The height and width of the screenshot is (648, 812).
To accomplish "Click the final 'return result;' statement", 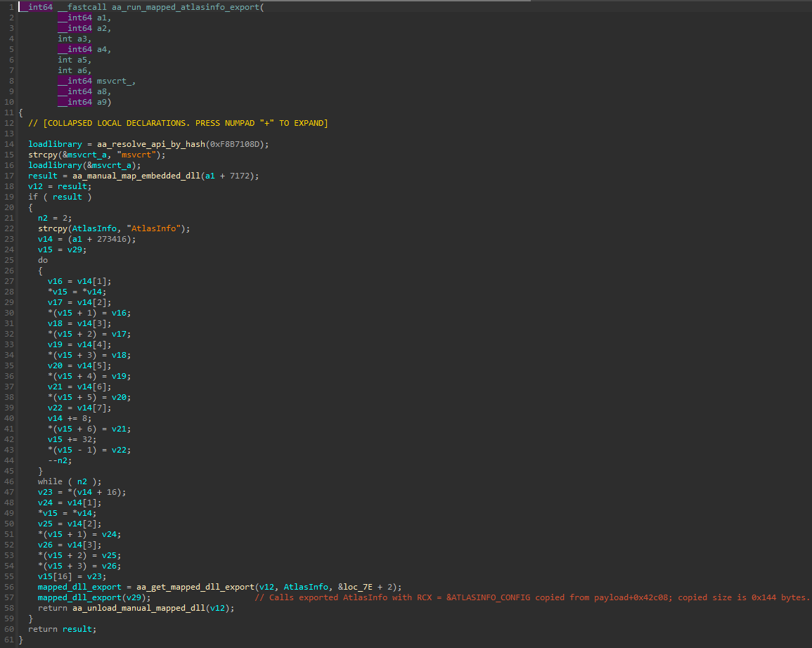I will (62, 629).
